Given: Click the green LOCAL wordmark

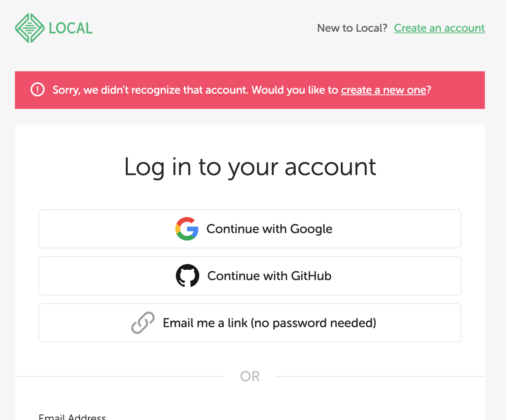Looking at the screenshot, I should pyautogui.click(x=70, y=28).
